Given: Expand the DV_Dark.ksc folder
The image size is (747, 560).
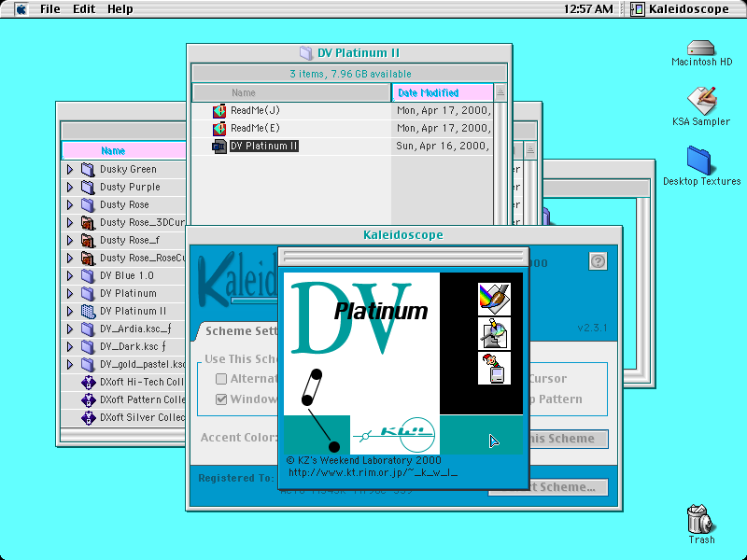Looking at the screenshot, I should click(70, 346).
